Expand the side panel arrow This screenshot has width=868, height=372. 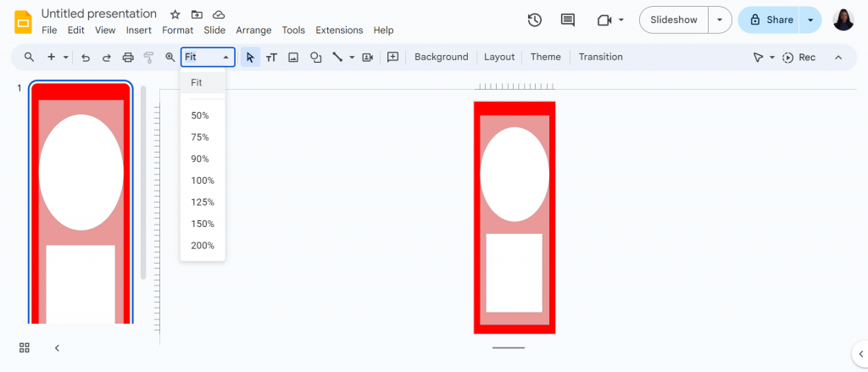coord(861,353)
